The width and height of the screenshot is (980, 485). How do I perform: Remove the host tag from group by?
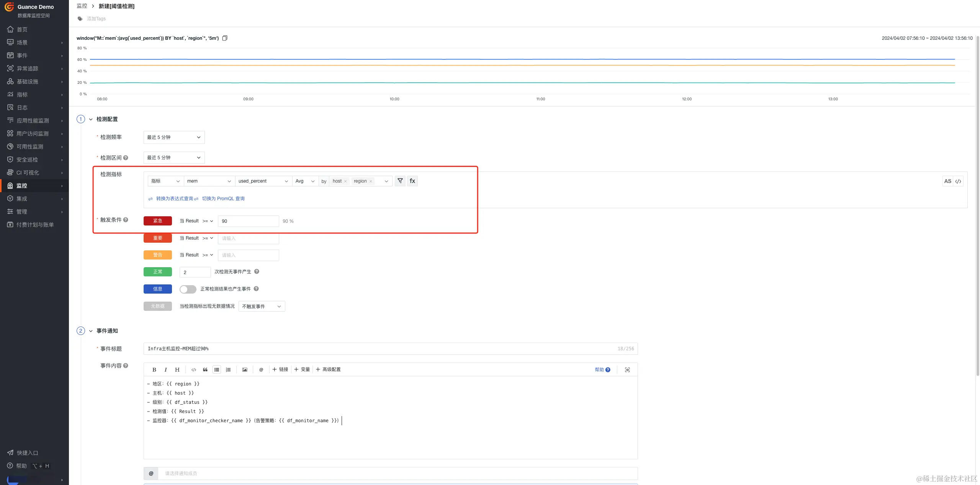click(345, 181)
